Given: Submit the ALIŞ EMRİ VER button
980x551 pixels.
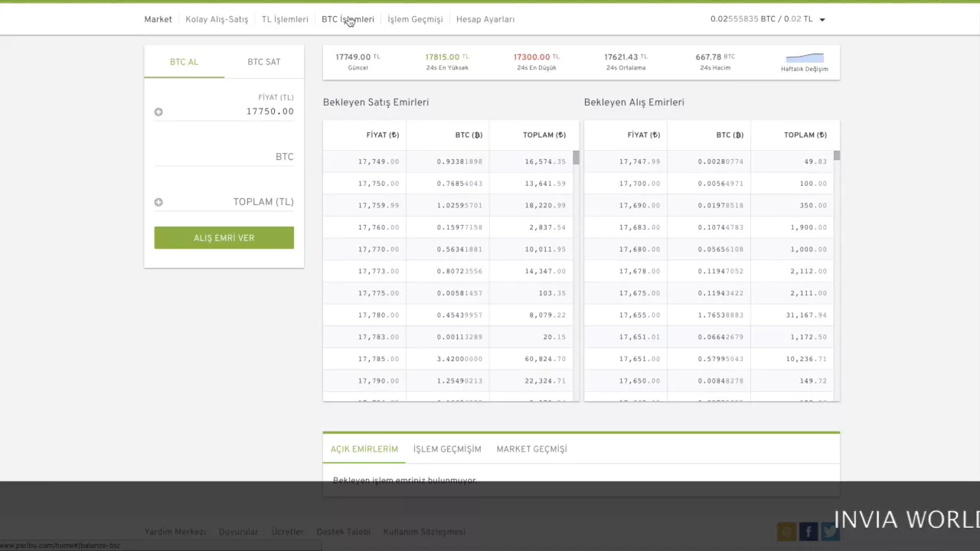Looking at the screenshot, I should point(224,238).
